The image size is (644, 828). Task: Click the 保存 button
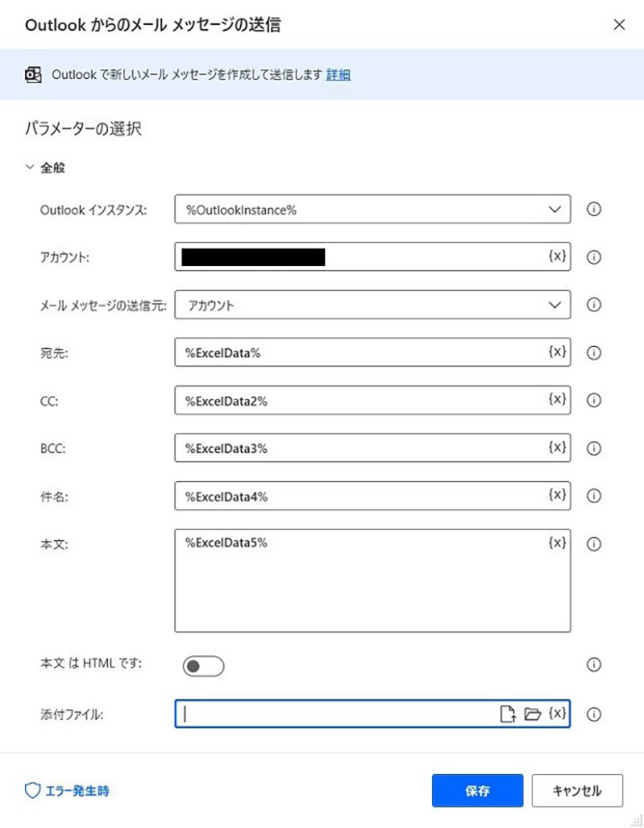pyautogui.click(x=478, y=790)
